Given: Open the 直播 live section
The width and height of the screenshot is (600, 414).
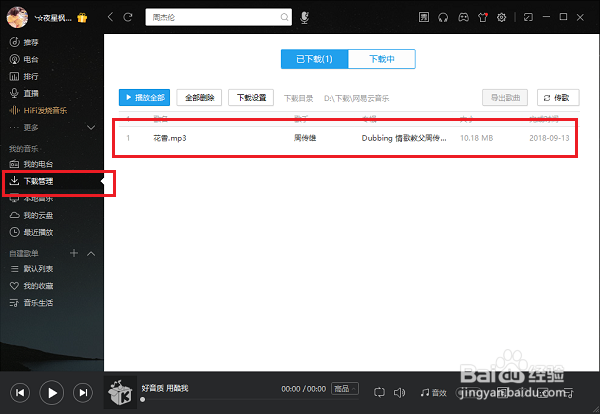Looking at the screenshot, I should pos(24,93).
